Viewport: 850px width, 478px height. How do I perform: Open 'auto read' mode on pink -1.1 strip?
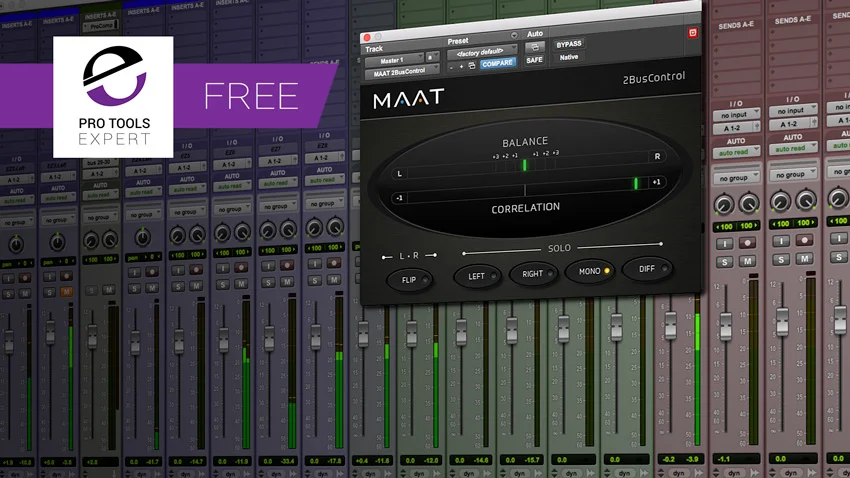pos(736,152)
